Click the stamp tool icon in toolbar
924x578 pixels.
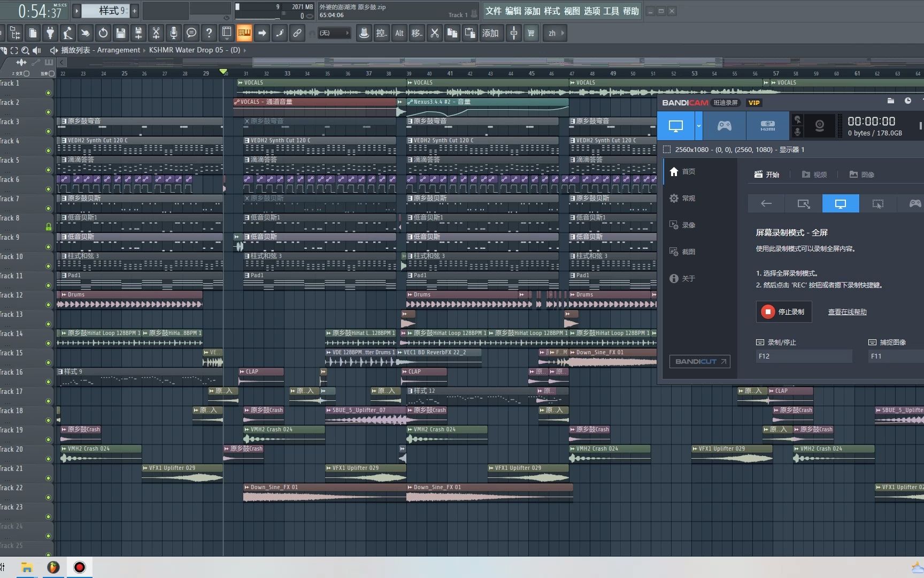click(x=364, y=33)
